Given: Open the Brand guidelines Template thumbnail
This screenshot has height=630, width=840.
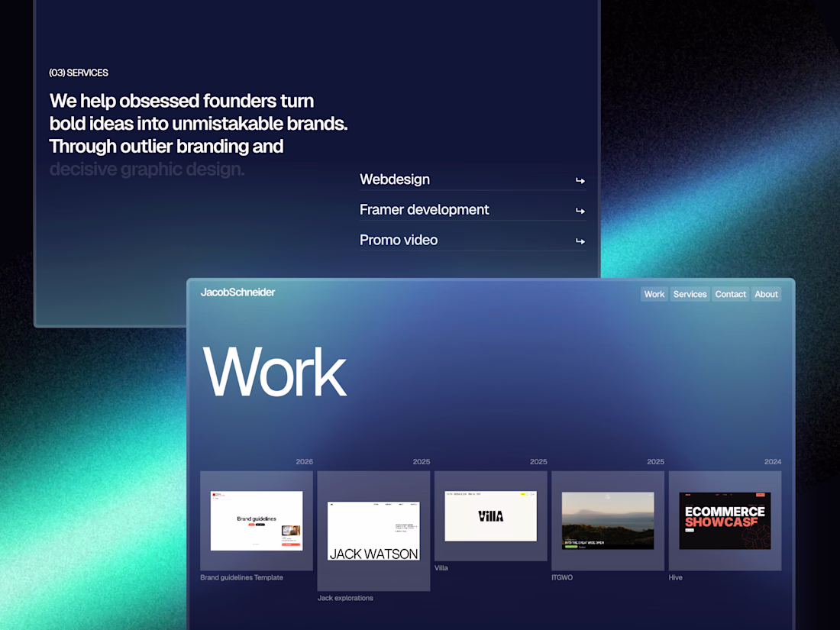Looking at the screenshot, I should click(x=257, y=521).
